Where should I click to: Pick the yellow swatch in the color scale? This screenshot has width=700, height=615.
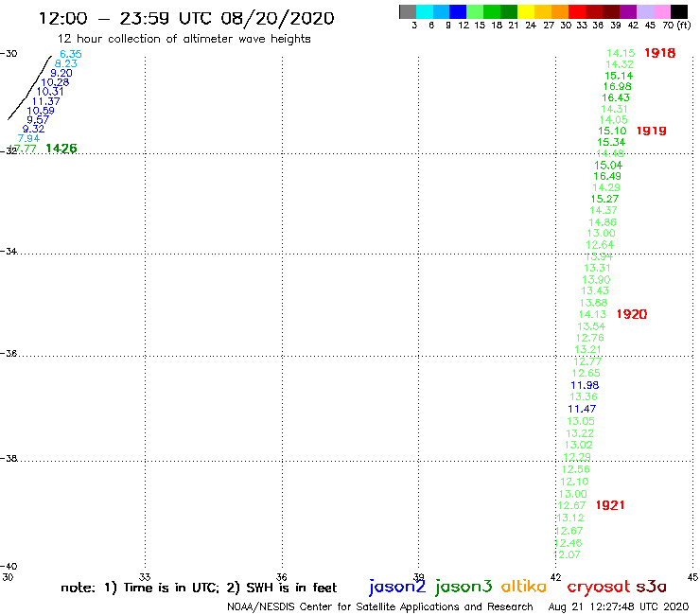click(x=526, y=11)
